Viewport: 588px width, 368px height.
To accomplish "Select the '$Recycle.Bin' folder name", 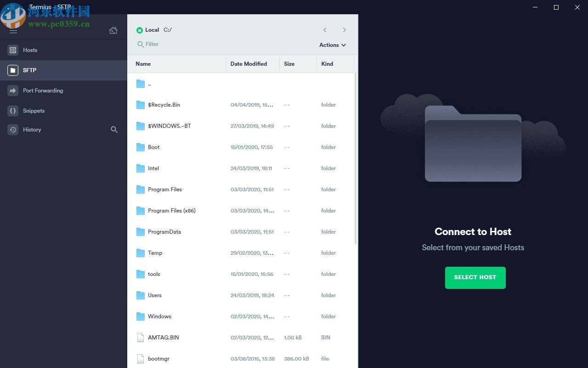I will (x=164, y=105).
